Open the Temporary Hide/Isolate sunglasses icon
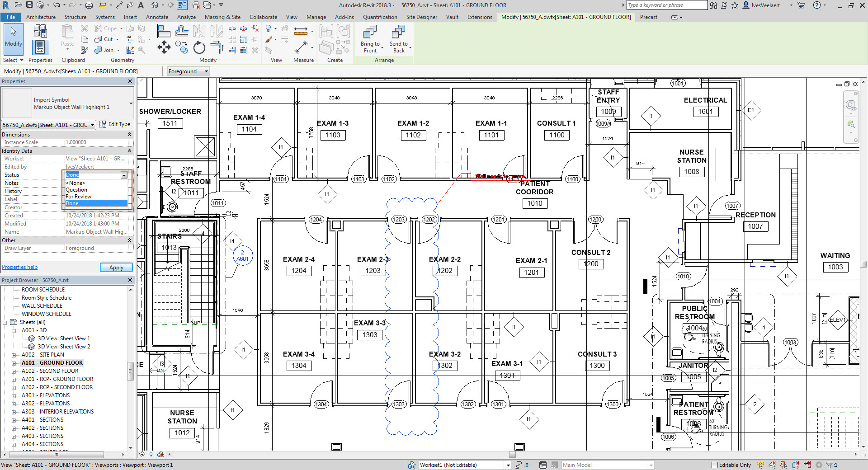 (x=141, y=455)
